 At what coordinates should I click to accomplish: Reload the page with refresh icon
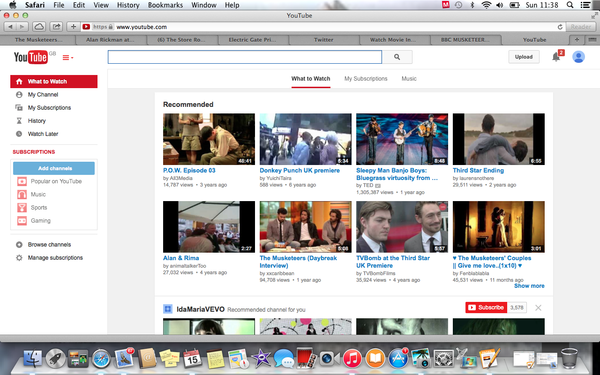tap(560, 27)
